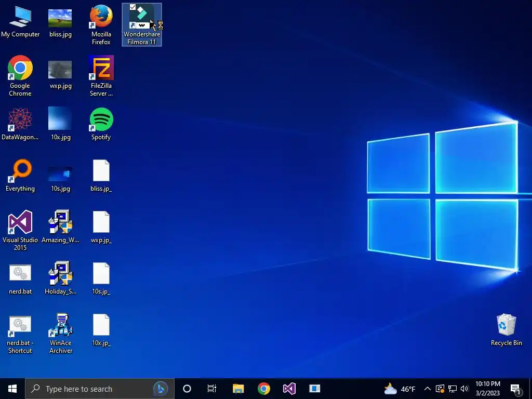Open the security tray icon with badge
This screenshot has height=399, width=532.
click(x=440, y=389)
